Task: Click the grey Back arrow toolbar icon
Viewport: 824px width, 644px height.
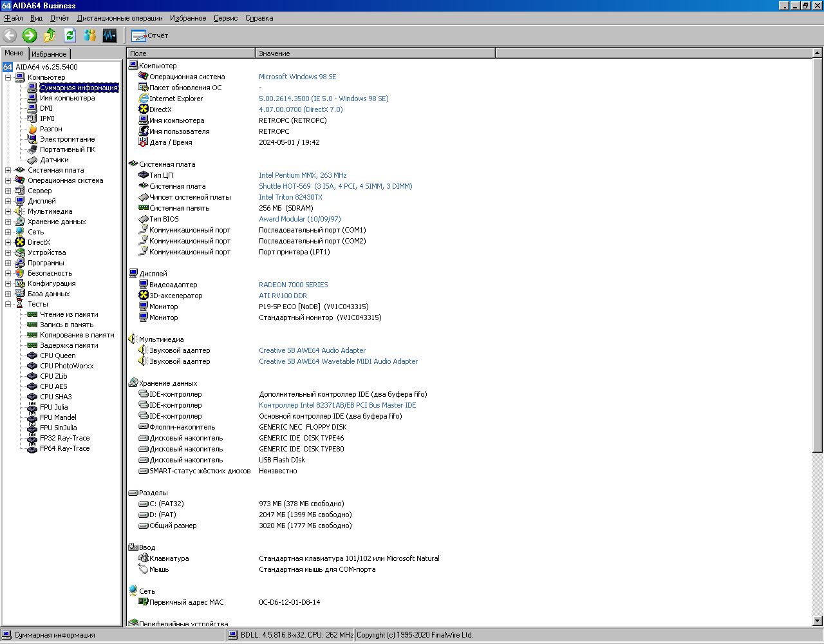Action: point(10,35)
